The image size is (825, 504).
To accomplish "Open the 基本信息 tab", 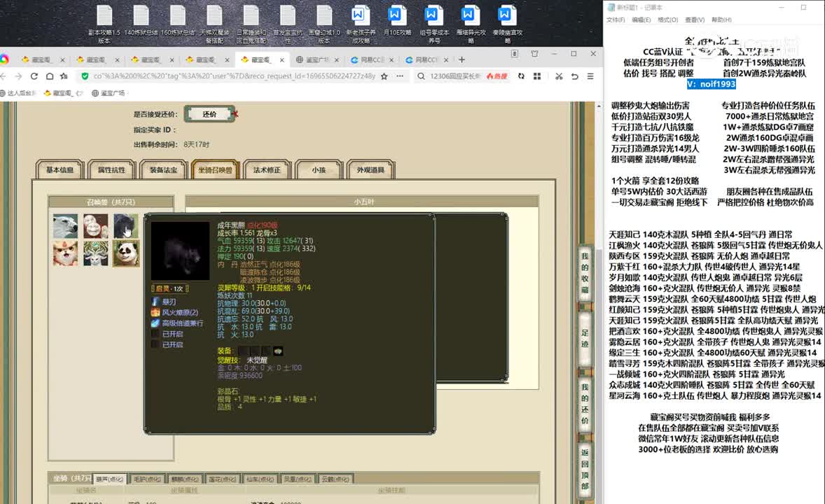I will (x=60, y=170).
